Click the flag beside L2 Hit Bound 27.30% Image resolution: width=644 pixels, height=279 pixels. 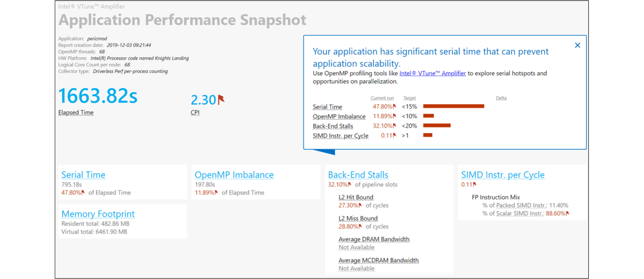click(360, 205)
